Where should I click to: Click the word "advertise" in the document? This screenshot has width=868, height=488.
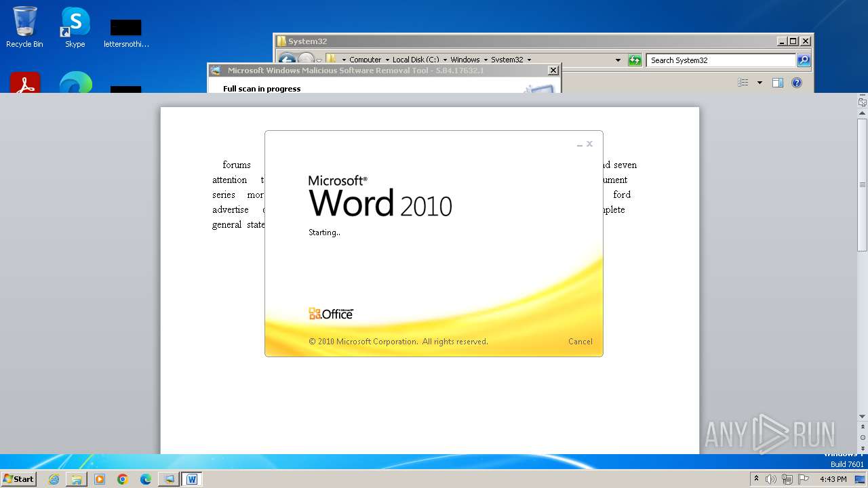tap(231, 209)
